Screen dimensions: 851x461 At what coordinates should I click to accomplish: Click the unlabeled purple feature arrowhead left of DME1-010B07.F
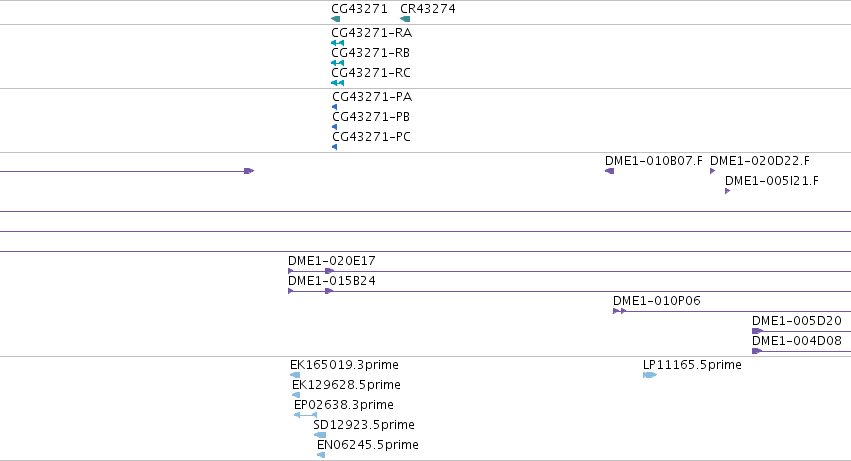pos(249,171)
